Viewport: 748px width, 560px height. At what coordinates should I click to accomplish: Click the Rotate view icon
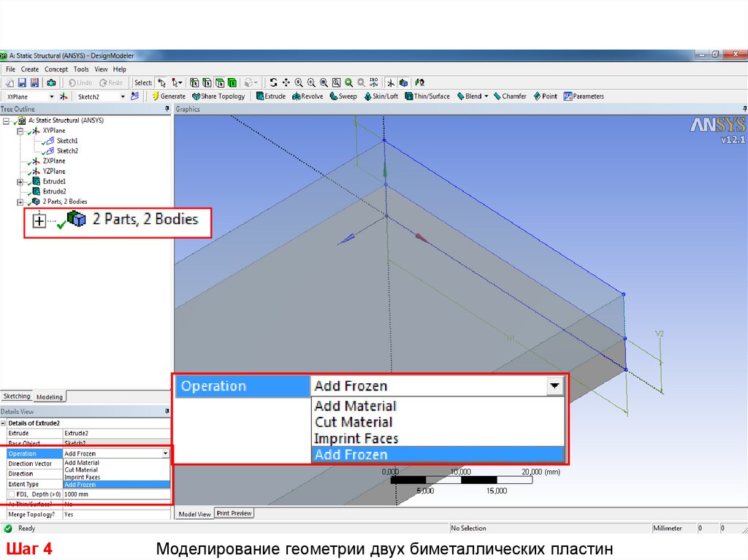[x=273, y=83]
